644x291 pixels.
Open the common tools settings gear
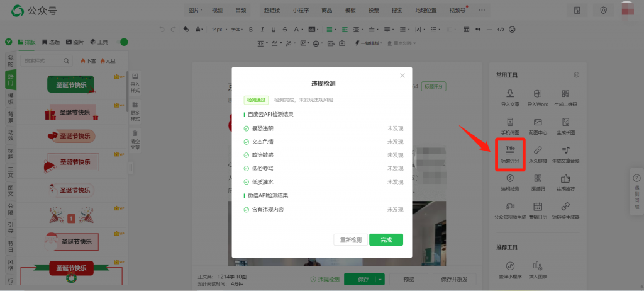coord(576,75)
